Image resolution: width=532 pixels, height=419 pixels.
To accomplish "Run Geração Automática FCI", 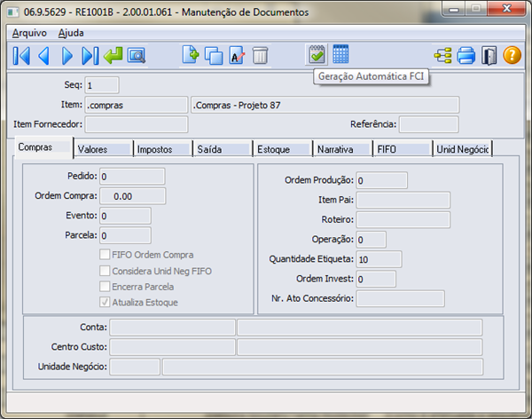I will point(317,55).
